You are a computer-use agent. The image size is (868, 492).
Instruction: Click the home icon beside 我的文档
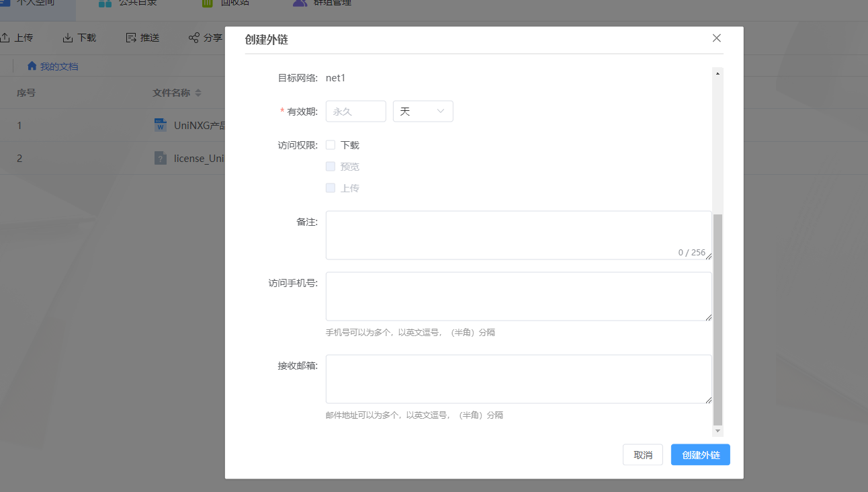(31, 65)
